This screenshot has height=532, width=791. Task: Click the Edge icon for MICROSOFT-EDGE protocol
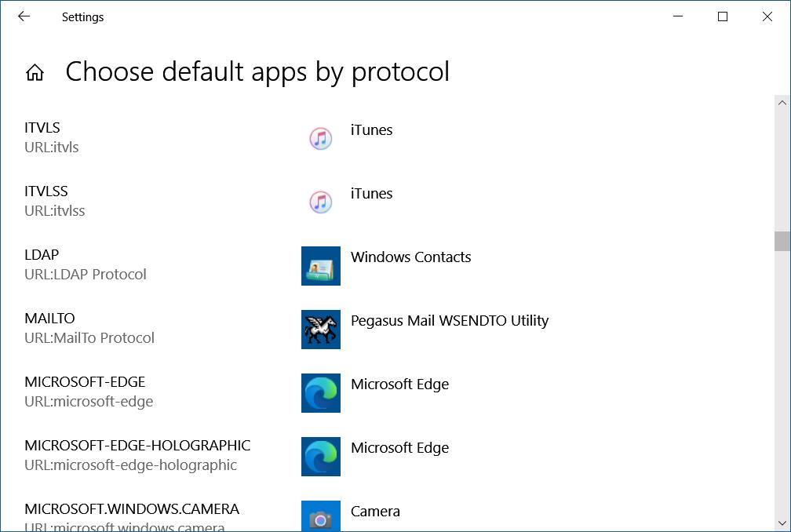pos(320,393)
